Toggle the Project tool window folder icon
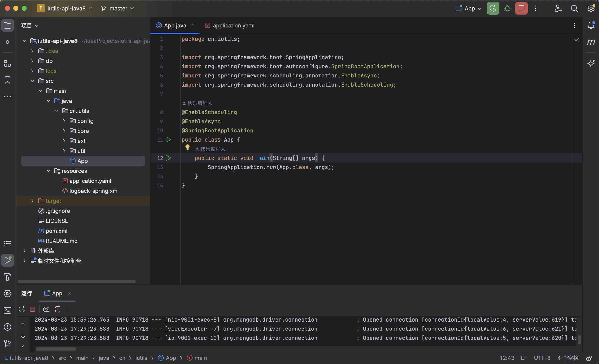Viewport: 599px width, 364px height. (x=7, y=25)
